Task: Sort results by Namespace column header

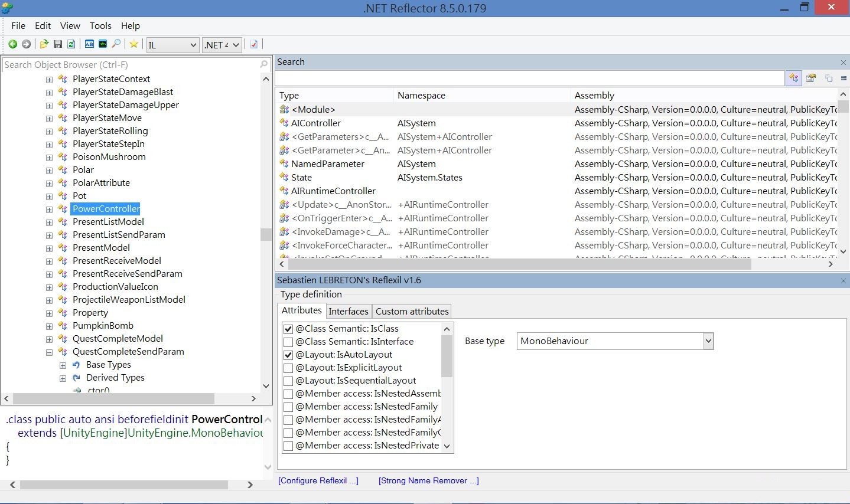Action: [x=482, y=95]
